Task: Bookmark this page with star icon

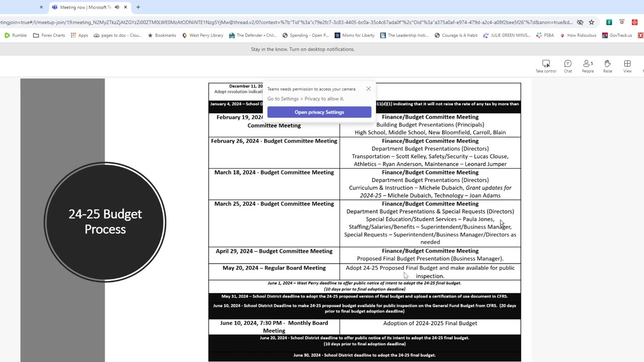Action: 592,22
